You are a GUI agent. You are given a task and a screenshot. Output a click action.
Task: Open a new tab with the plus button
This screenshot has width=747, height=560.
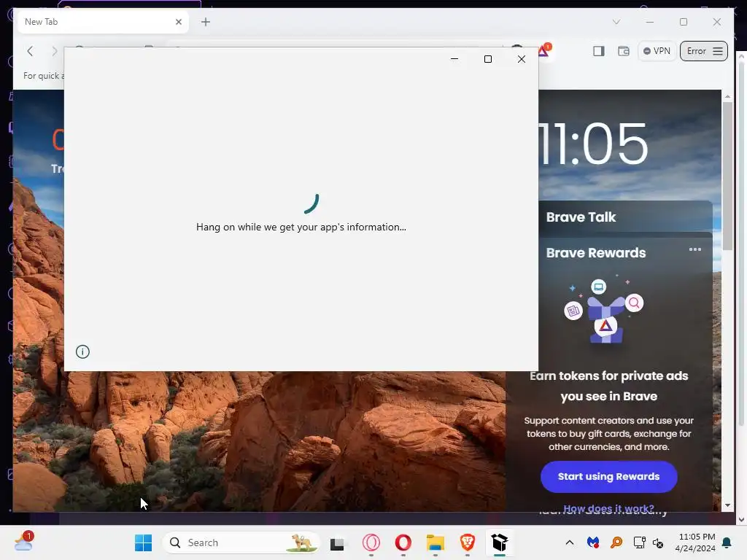(205, 22)
